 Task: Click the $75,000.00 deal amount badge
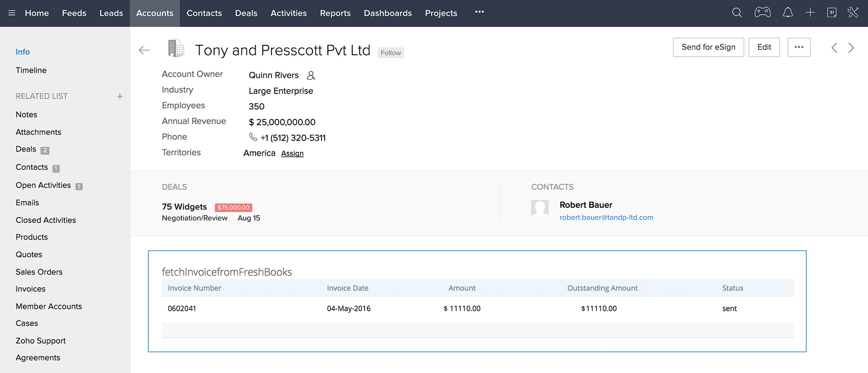[x=233, y=208]
